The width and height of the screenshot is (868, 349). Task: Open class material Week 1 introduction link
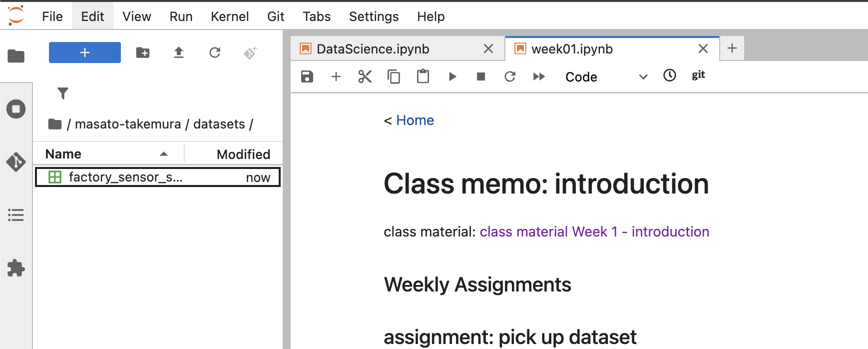tap(594, 232)
